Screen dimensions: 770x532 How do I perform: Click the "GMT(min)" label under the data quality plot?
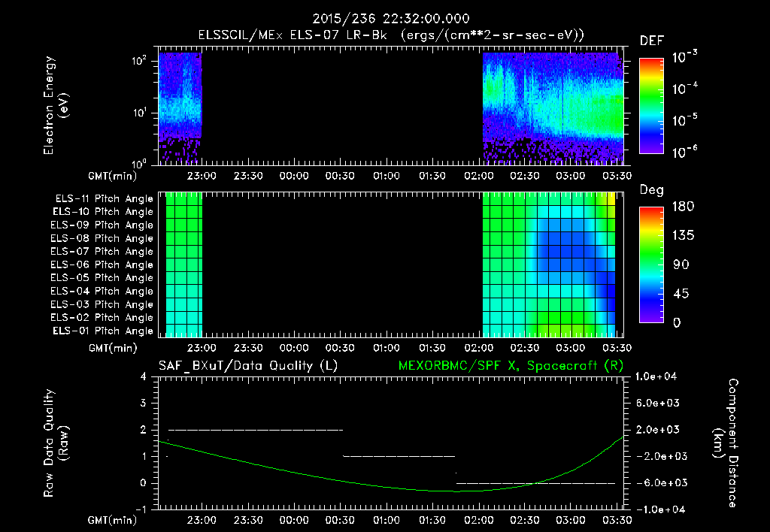tap(113, 520)
